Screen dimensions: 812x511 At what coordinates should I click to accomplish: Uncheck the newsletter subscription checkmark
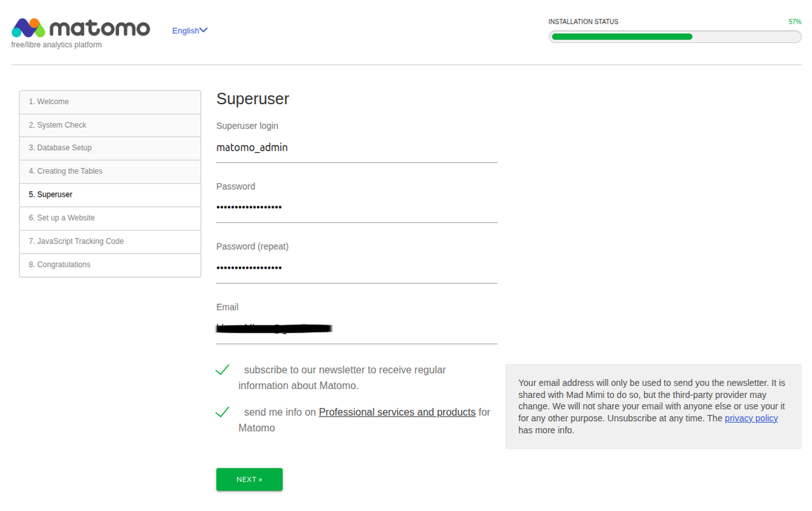(x=223, y=370)
